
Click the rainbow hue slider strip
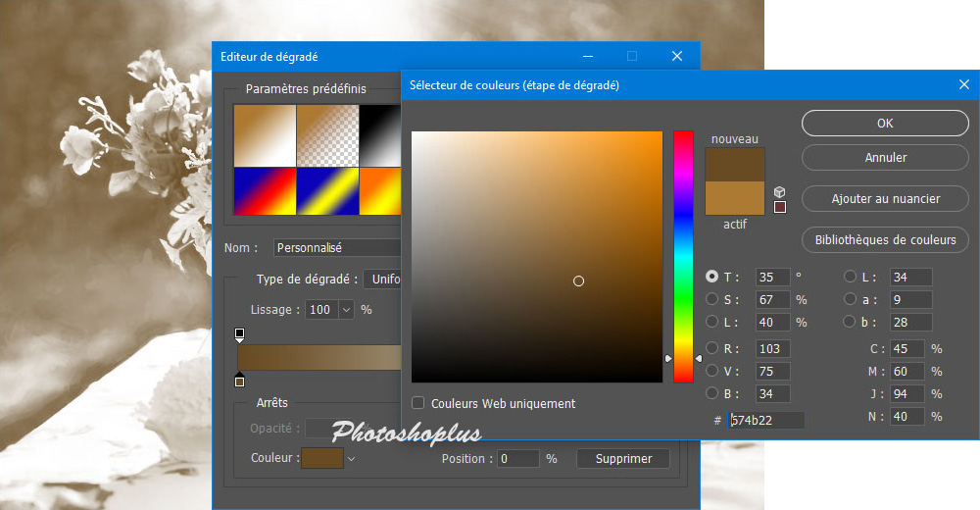click(x=683, y=255)
